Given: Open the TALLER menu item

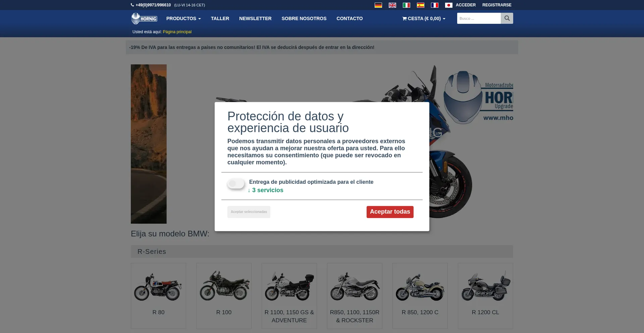Looking at the screenshot, I should pos(220,18).
